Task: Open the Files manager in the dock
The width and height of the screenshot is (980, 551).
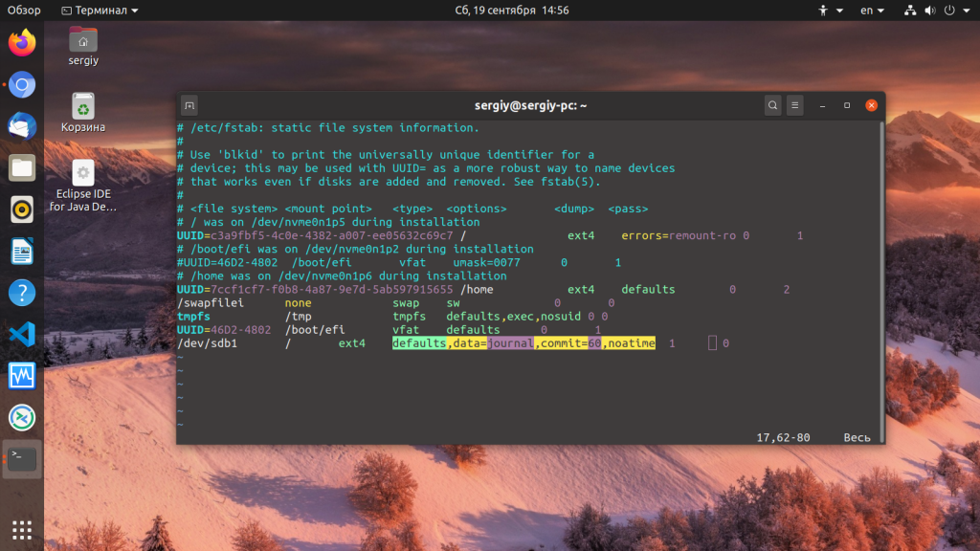Action: click(x=22, y=168)
